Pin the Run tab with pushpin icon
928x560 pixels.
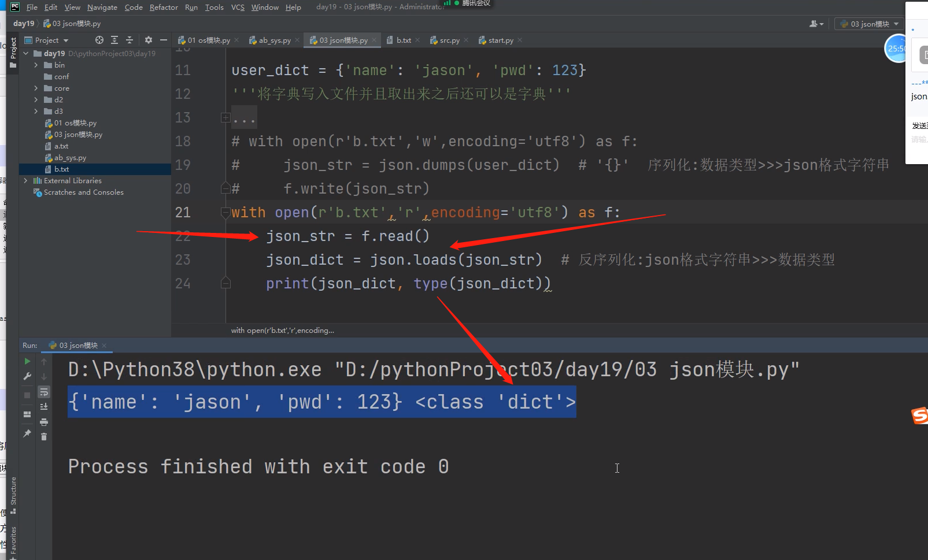27,433
